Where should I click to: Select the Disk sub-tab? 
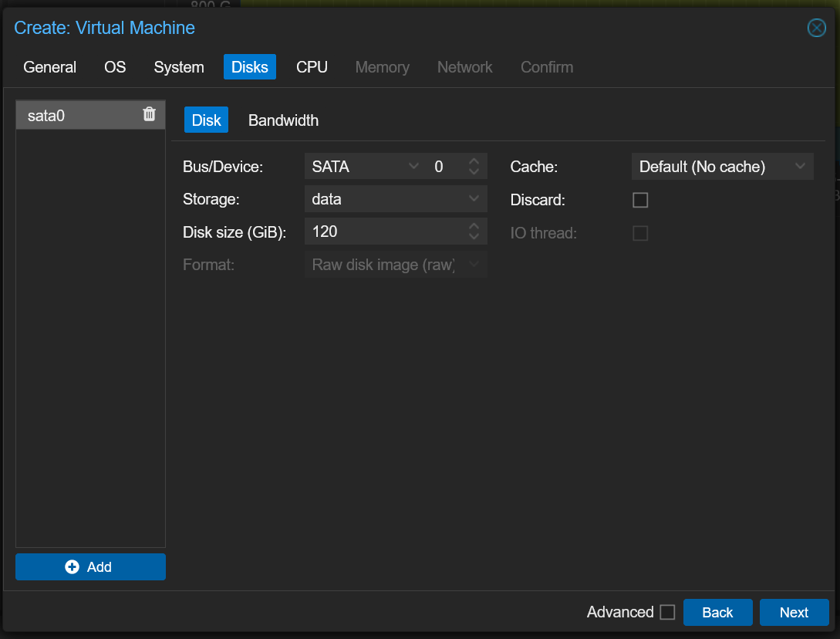206,120
